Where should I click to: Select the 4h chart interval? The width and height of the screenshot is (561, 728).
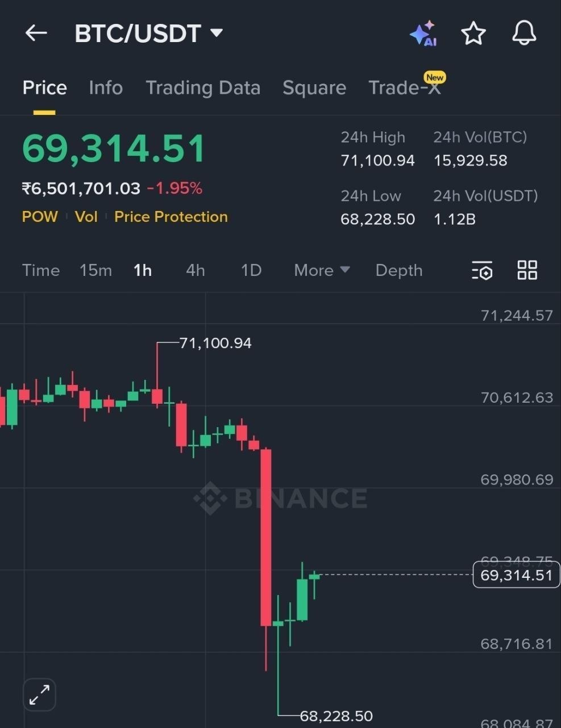(x=195, y=270)
